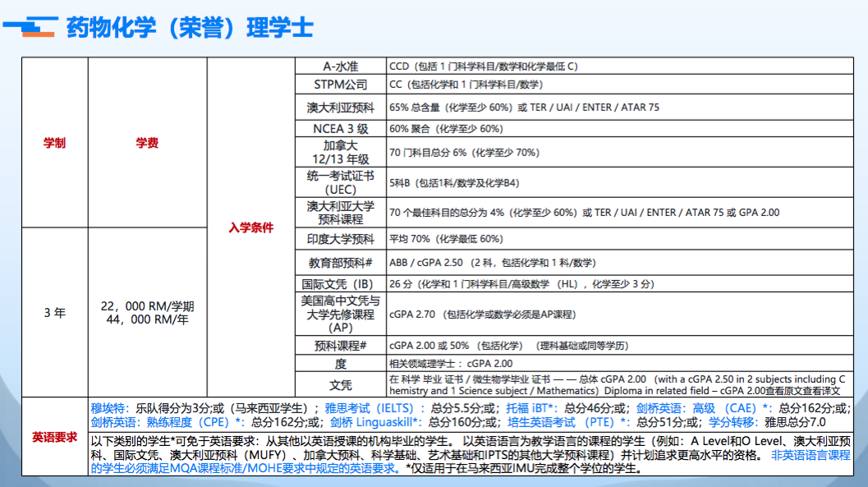This screenshot has height=487, width=868.
Task: Click the 学费 header cell
Action: tap(147, 143)
